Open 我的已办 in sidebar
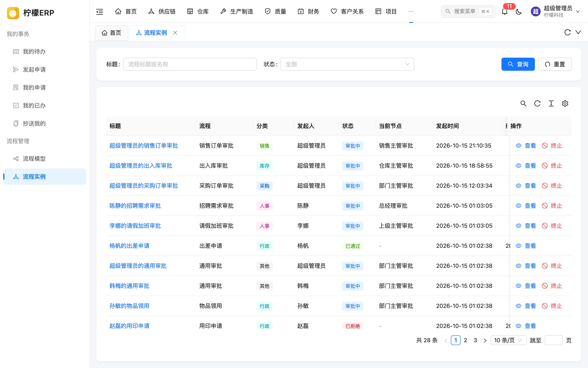 [x=45, y=106]
